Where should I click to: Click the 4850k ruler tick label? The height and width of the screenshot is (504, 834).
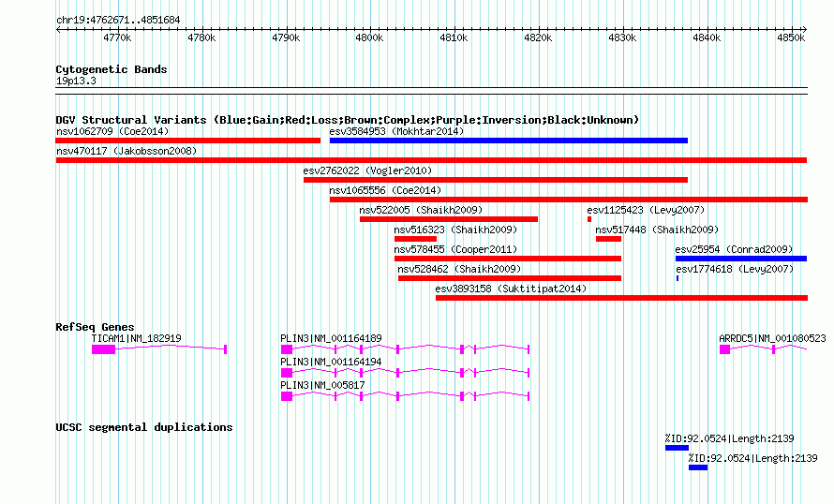[791, 37]
